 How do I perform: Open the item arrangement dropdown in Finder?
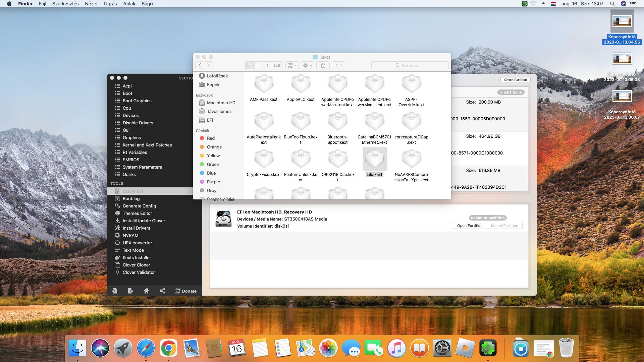click(x=292, y=65)
